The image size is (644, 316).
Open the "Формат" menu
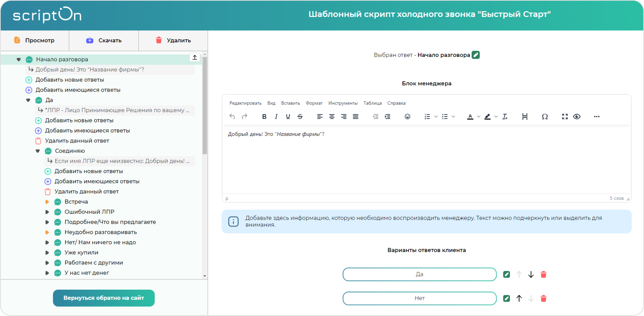tap(314, 103)
